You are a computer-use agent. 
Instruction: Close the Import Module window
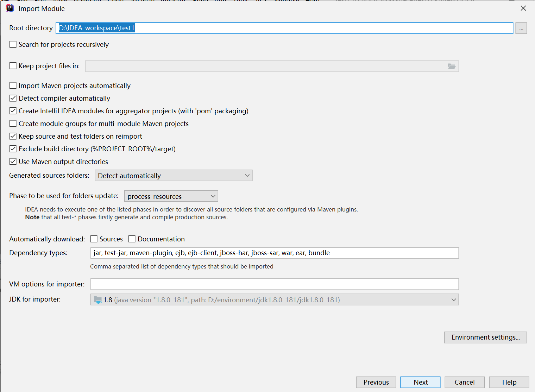click(x=523, y=8)
